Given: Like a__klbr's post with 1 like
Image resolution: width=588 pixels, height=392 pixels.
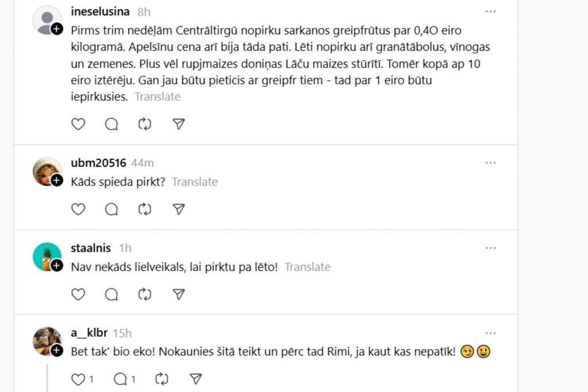Looking at the screenshot, I should point(78,379).
